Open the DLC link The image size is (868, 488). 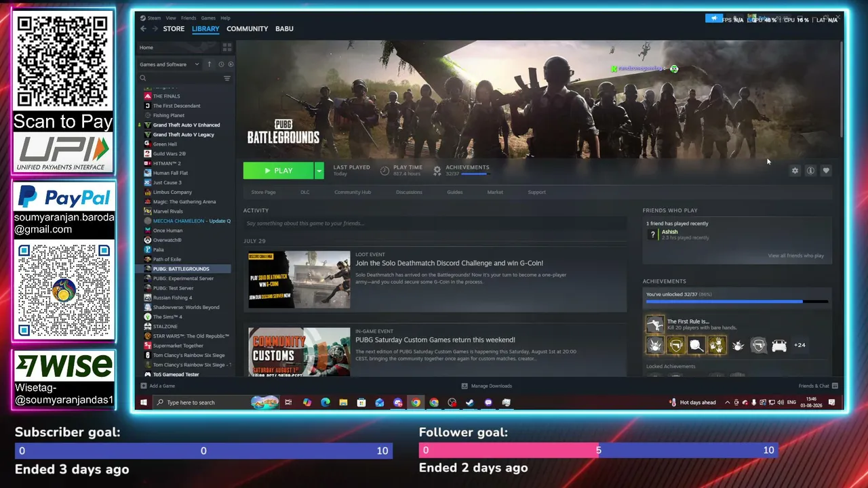click(x=305, y=192)
